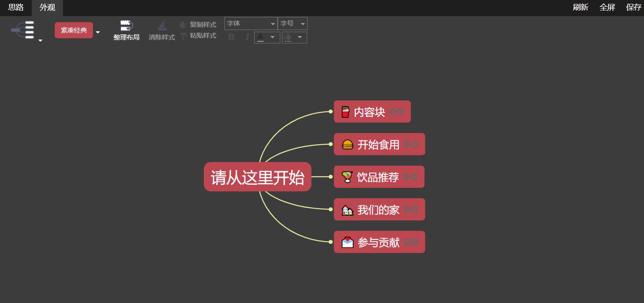644x303 pixels.
Task: Click 复制样式 copy style
Action: [198, 25]
